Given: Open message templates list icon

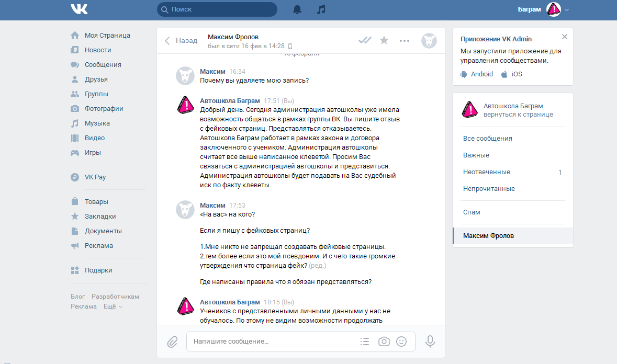Looking at the screenshot, I should pos(365,342).
